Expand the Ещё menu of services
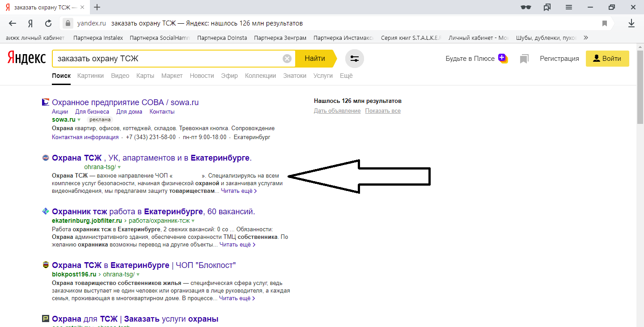 pos(346,76)
